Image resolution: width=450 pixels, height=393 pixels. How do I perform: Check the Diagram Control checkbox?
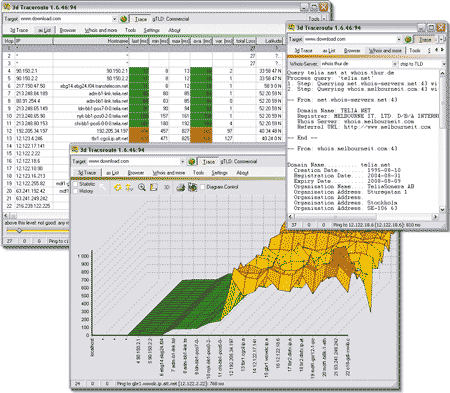coord(202,187)
